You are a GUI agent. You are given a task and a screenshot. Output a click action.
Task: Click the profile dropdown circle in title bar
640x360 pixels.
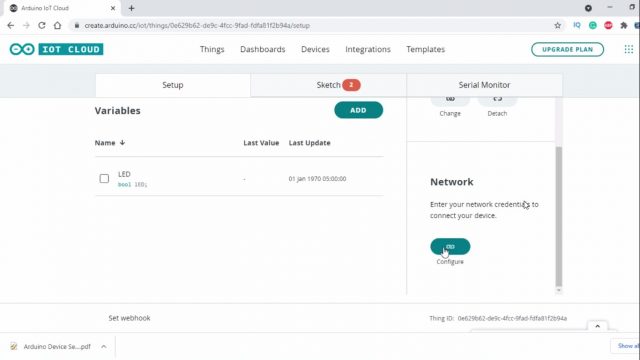(588, 8)
